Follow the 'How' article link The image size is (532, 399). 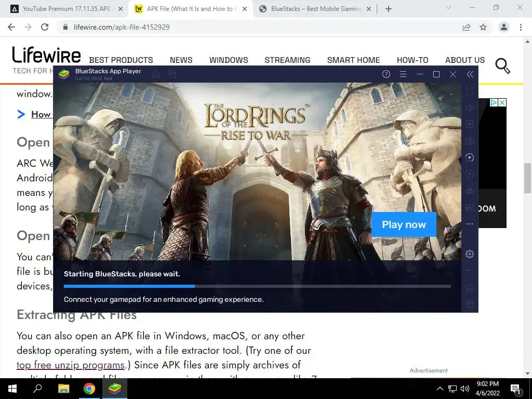pyautogui.click(x=41, y=114)
